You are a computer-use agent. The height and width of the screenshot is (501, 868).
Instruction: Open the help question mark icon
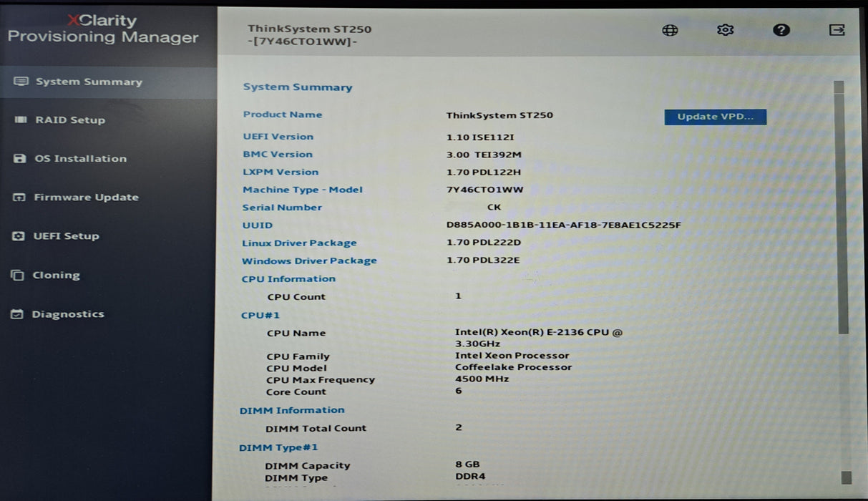(781, 30)
